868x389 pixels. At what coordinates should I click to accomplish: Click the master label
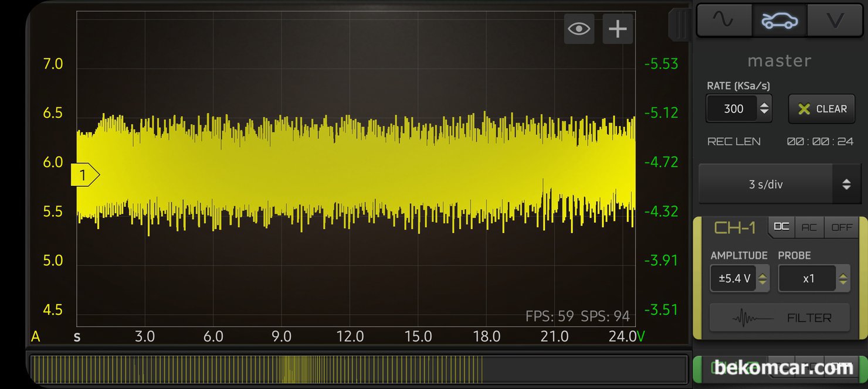[x=779, y=61]
